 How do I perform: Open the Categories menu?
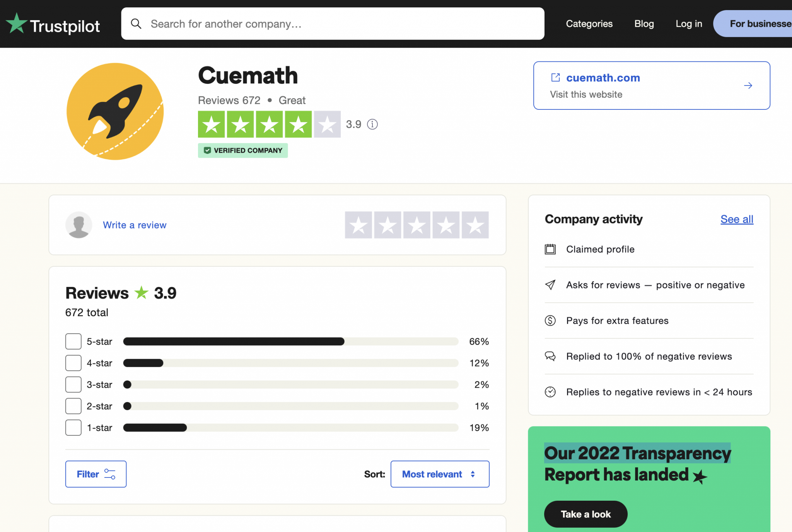point(589,24)
